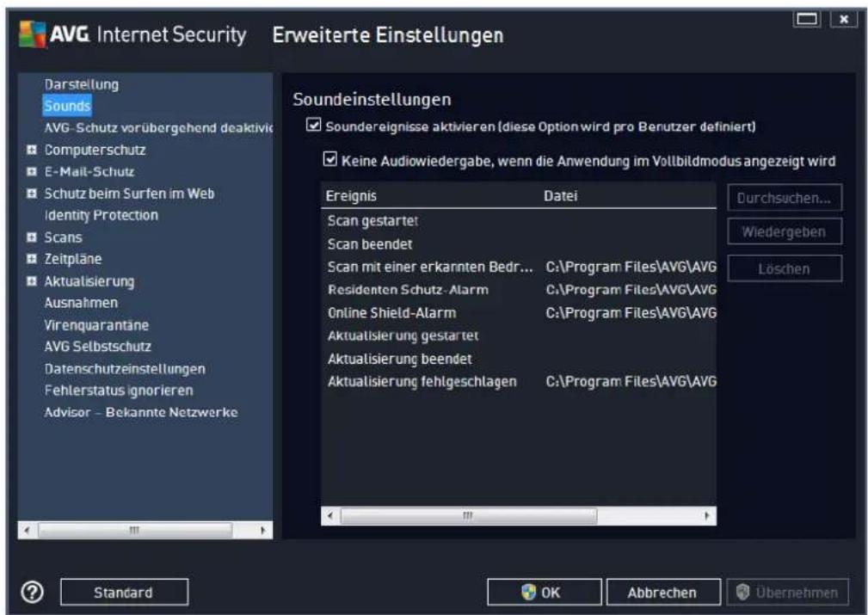Click the Wiedergeben button
Viewport: 868px width, 615px height.
tap(785, 231)
